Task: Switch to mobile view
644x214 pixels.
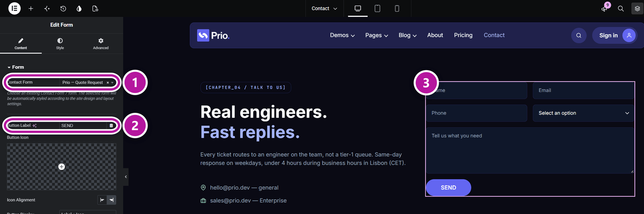Action: tap(397, 8)
